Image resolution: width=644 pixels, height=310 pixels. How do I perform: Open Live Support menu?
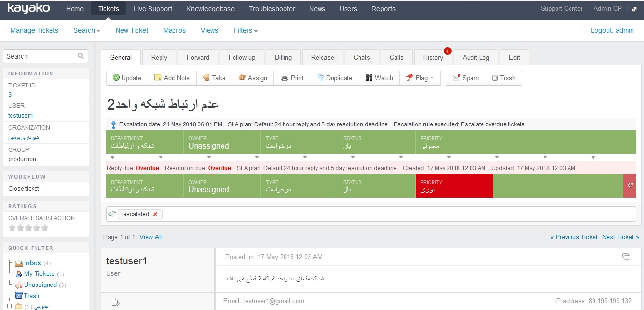coord(153,9)
